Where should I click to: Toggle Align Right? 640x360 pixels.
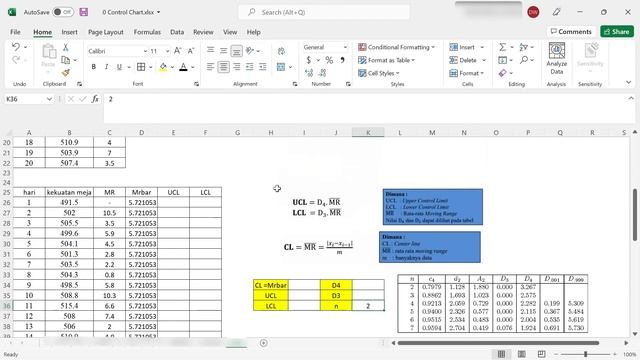(x=236, y=67)
